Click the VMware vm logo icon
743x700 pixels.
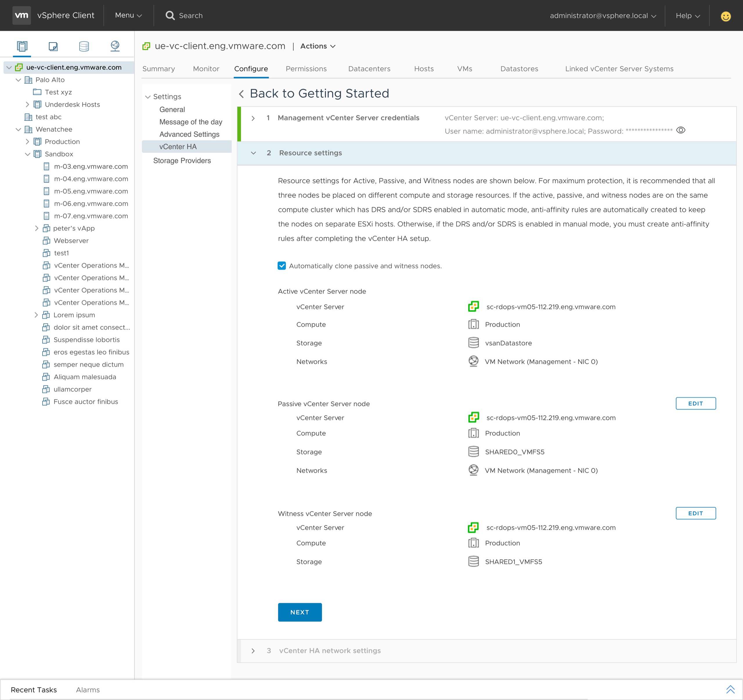(x=21, y=15)
